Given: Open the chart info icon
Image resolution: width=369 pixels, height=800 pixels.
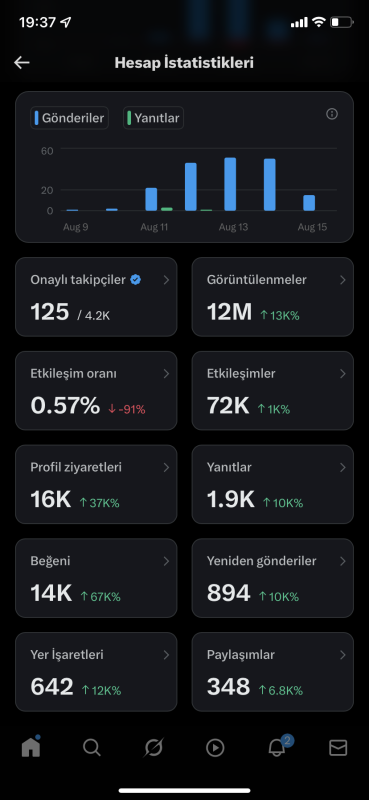Looking at the screenshot, I should point(332,114).
